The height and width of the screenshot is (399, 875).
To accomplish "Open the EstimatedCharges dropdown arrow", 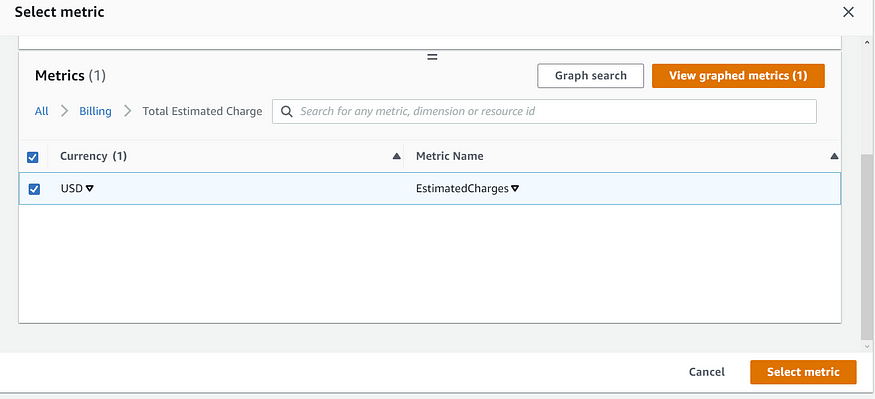I will click(x=515, y=189).
